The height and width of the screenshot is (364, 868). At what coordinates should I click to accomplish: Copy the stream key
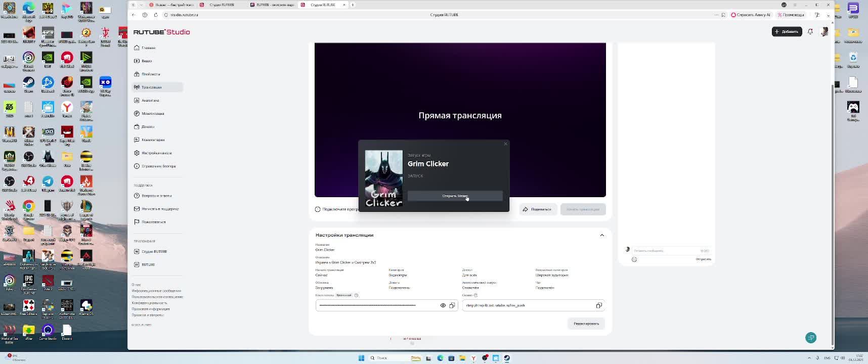tap(452, 305)
